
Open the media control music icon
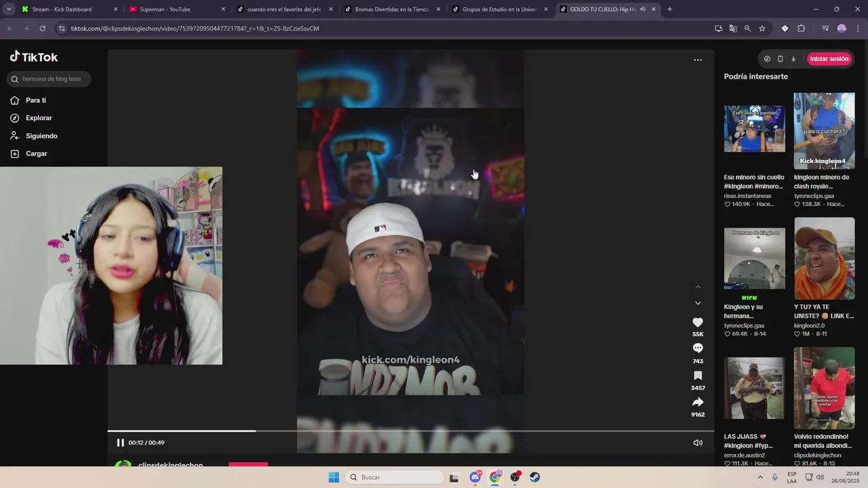click(x=825, y=28)
